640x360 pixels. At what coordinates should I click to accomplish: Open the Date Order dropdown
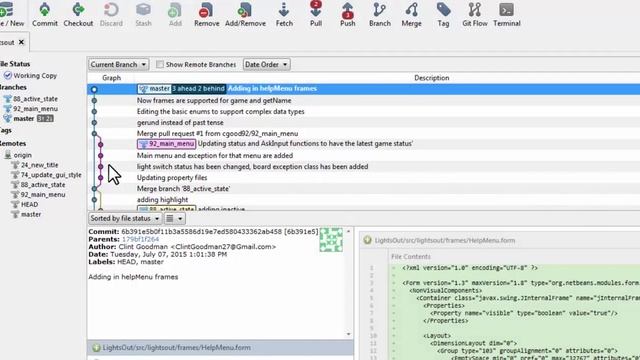(267, 64)
